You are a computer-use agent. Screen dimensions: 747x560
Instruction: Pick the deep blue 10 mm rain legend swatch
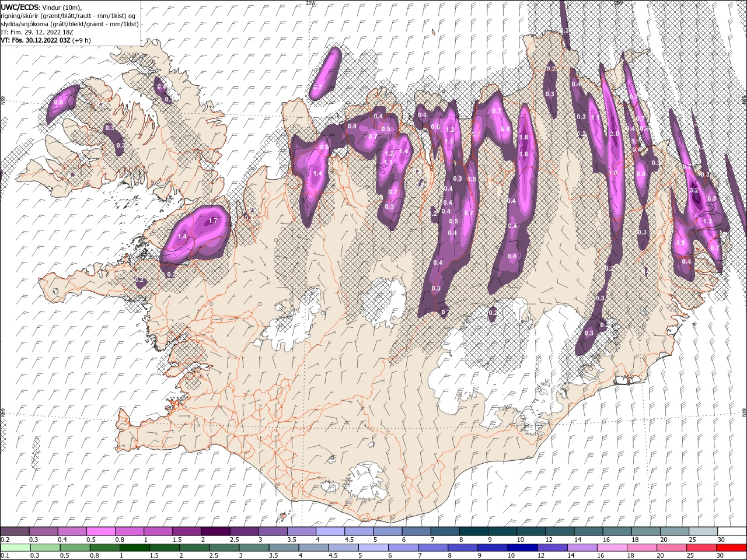(522, 548)
